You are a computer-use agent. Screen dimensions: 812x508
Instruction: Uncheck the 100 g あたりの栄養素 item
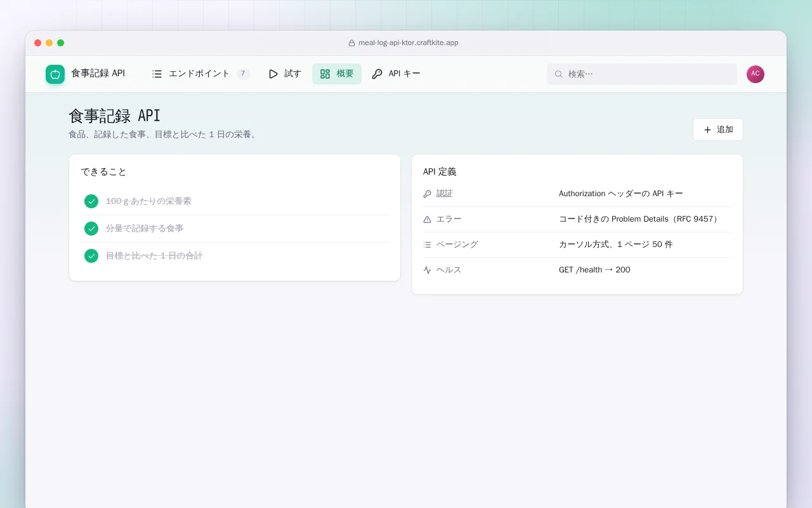coord(91,201)
